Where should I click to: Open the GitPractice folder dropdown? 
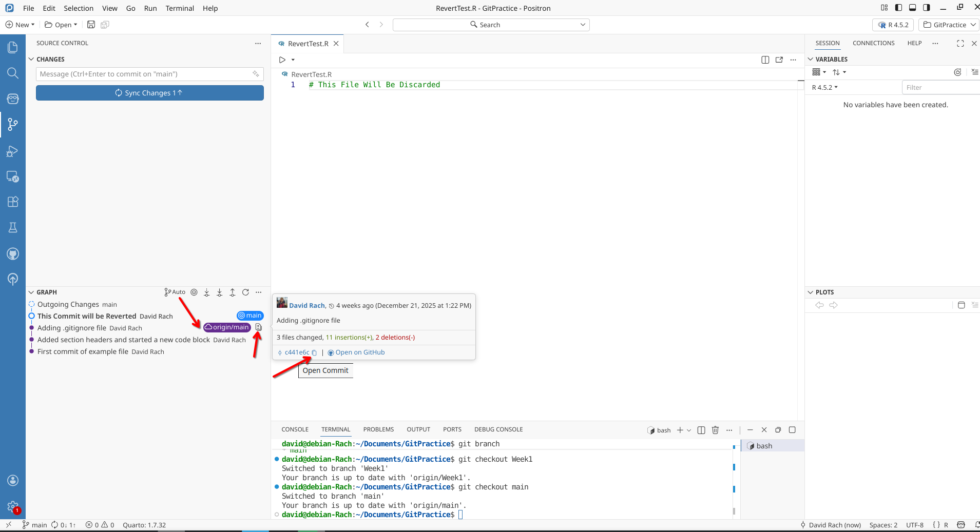point(949,25)
